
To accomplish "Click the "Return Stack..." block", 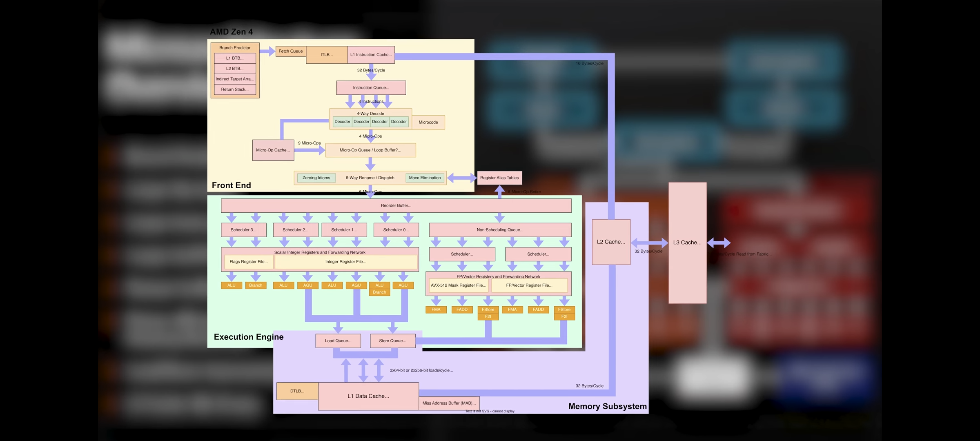I will (235, 89).
